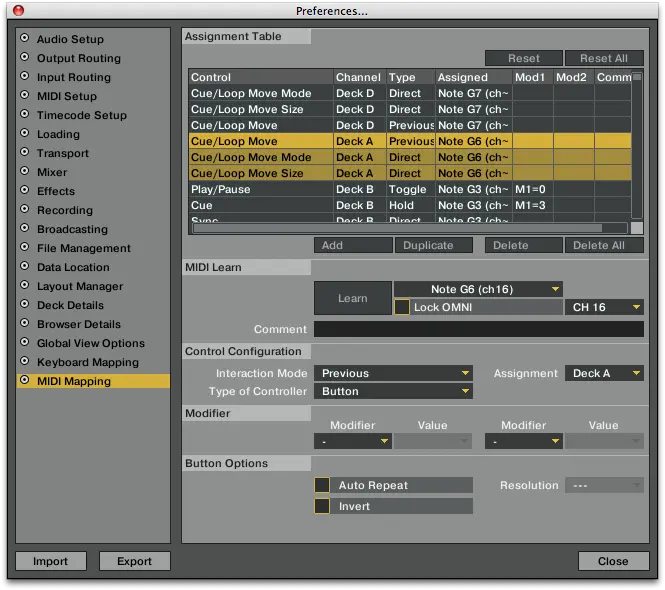Open Broadcasting settings section
Image resolution: width=665 pixels, height=590 pixels.
pyautogui.click(x=71, y=229)
